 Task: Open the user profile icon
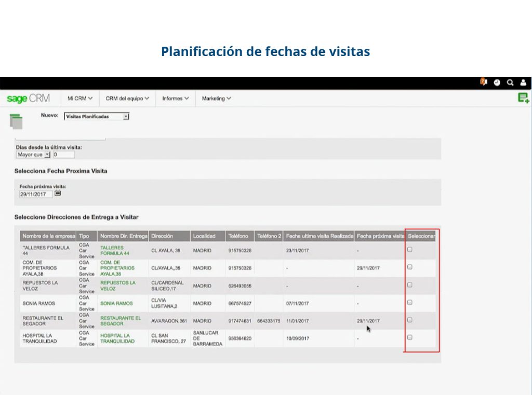coord(523,83)
